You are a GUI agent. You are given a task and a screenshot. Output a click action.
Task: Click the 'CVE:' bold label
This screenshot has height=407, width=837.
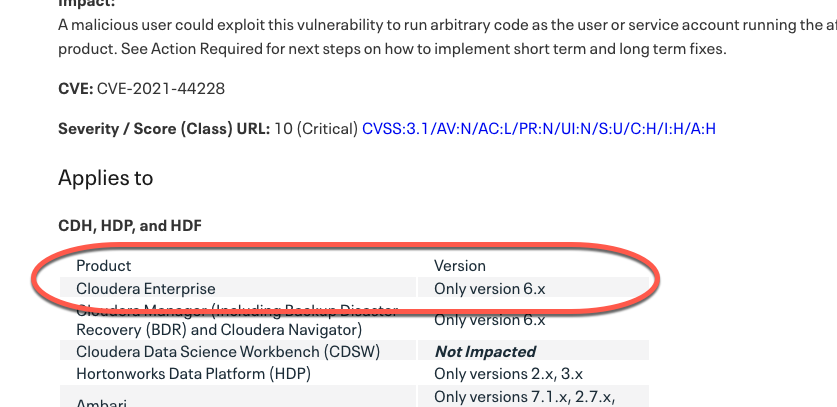click(x=76, y=88)
